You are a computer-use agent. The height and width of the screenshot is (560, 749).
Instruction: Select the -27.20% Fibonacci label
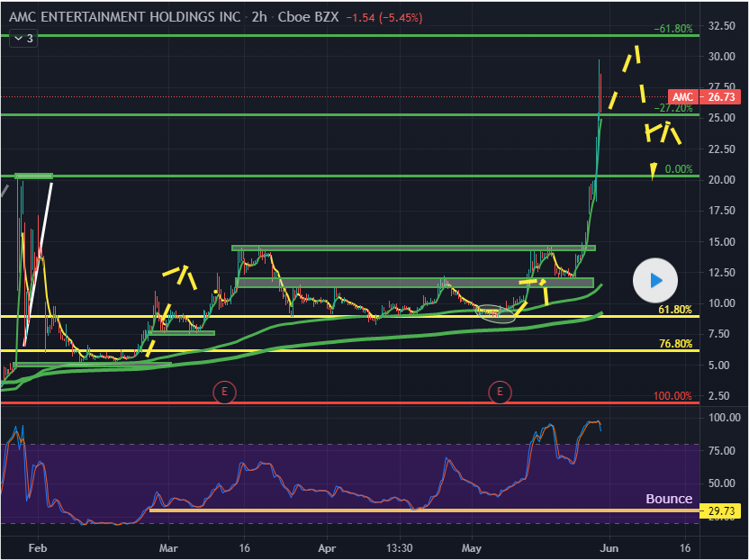point(673,108)
